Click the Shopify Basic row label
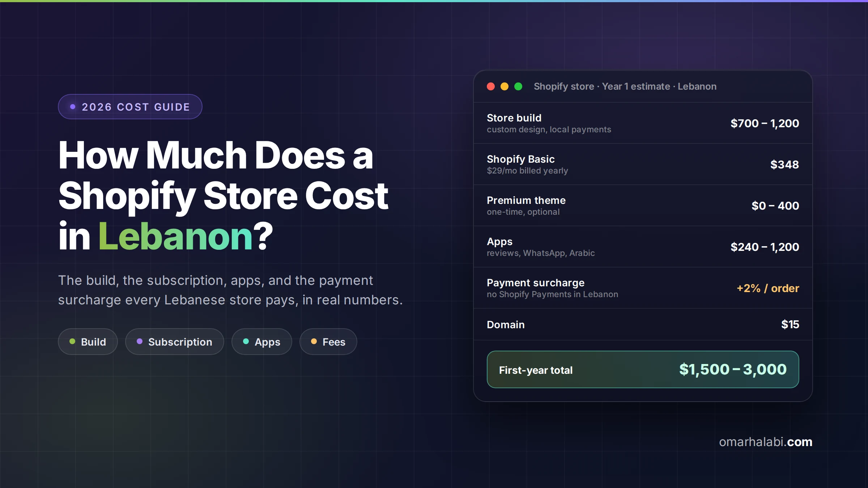The image size is (868, 488). tap(520, 159)
